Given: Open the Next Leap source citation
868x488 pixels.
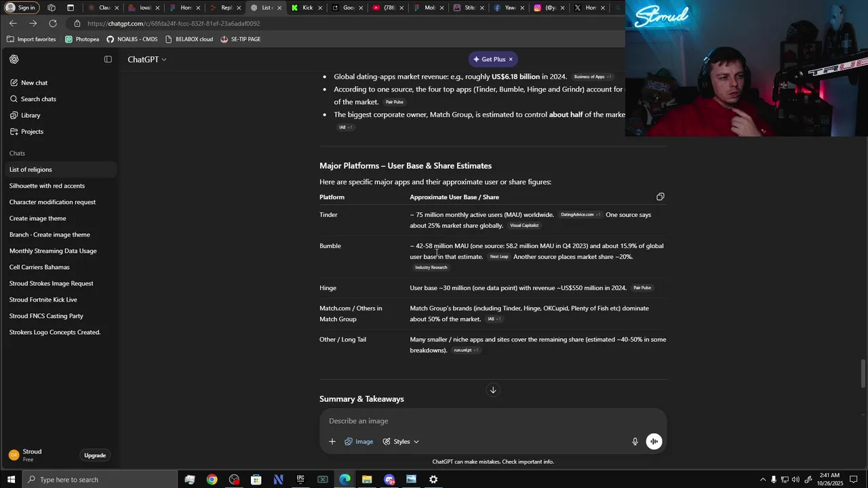Looking at the screenshot, I should 499,257.
